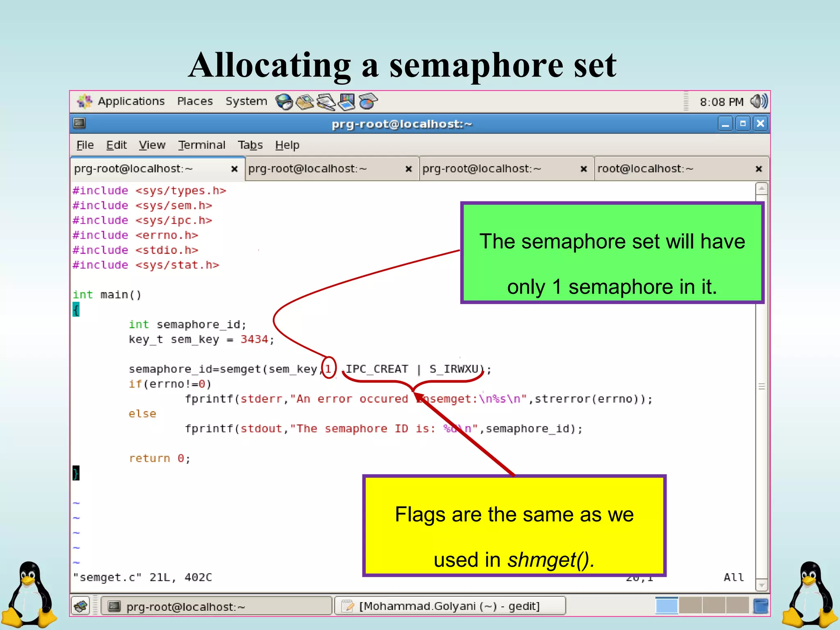This screenshot has height=630, width=840.
Task: Open the Edit menu
Action: click(x=116, y=145)
